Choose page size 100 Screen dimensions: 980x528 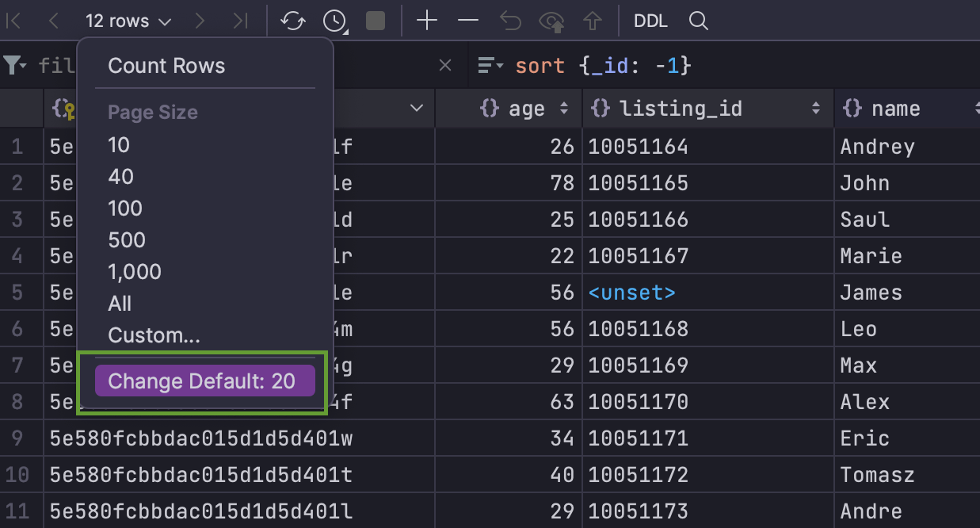click(125, 209)
